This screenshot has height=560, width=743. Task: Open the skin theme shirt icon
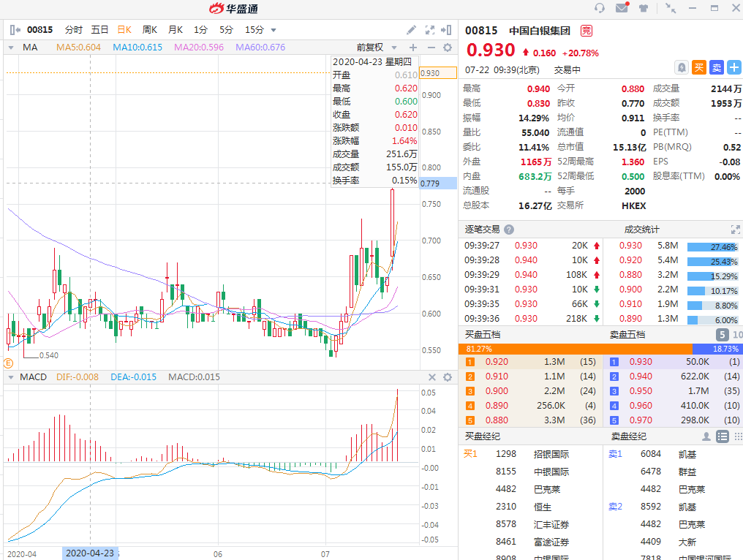coord(644,8)
